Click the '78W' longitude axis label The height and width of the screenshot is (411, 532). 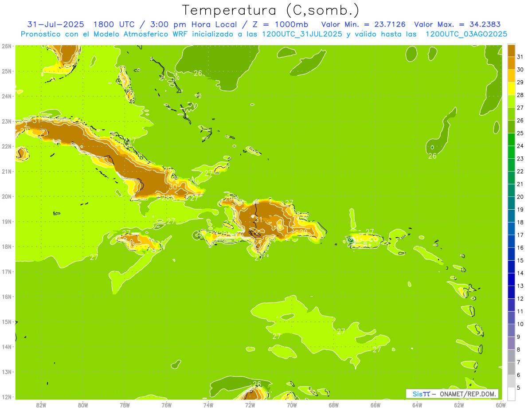pos(125,405)
